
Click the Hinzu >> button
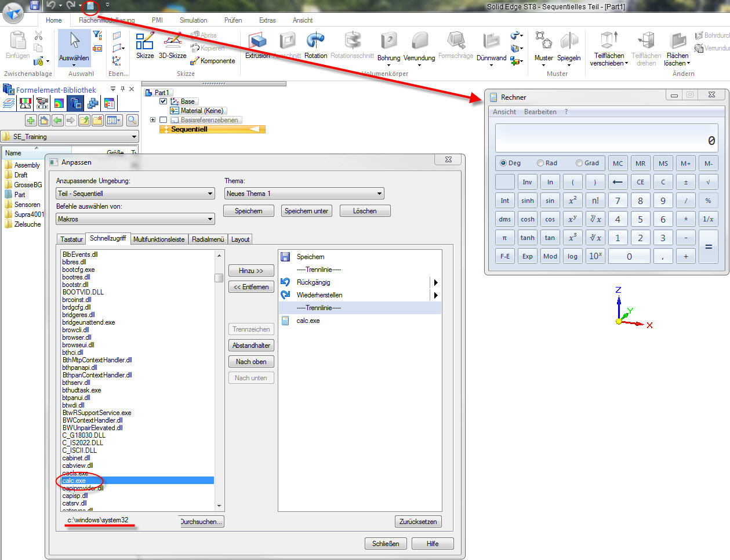[x=251, y=271]
